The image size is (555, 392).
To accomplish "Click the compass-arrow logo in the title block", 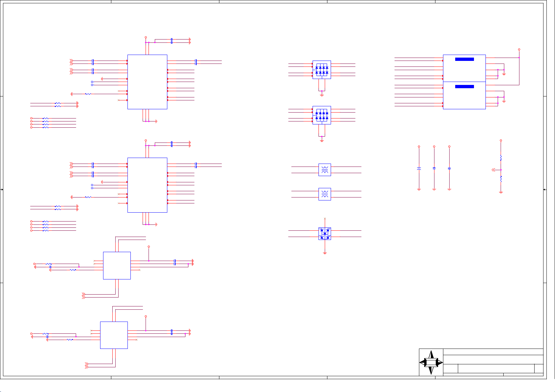I will pos(431,362).
